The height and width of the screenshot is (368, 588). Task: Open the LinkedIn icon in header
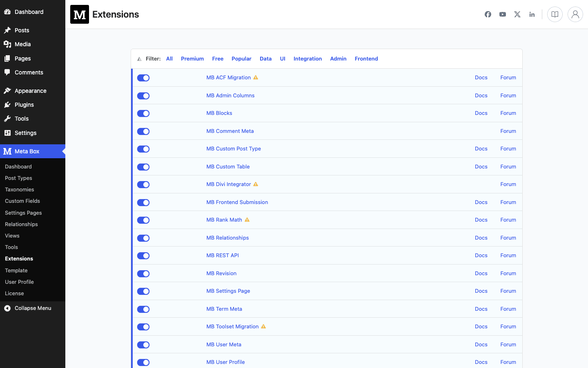click(x=532, y=14)
